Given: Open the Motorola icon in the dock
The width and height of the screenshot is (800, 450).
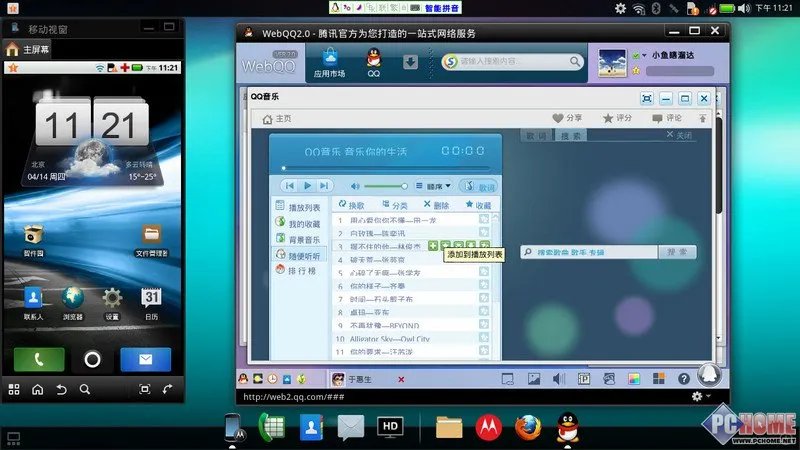Looking at the screenshot, I should [x=488, y=427].
